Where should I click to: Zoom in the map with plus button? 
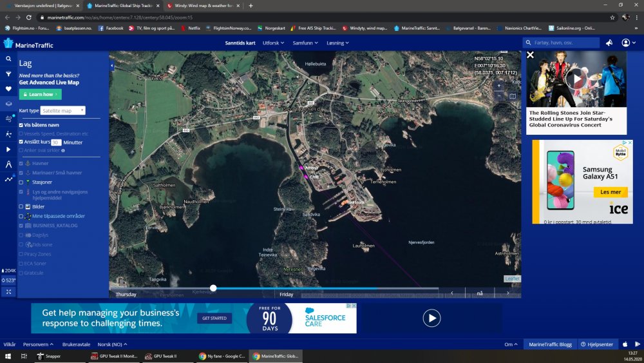tap(499, 86)
